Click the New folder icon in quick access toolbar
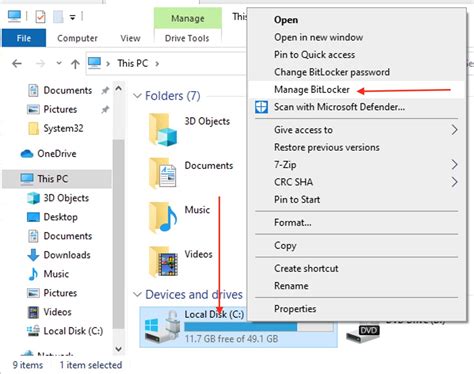The height and width of the screenshot is (374, 474). pyautogui.click(x=58, y=17)
